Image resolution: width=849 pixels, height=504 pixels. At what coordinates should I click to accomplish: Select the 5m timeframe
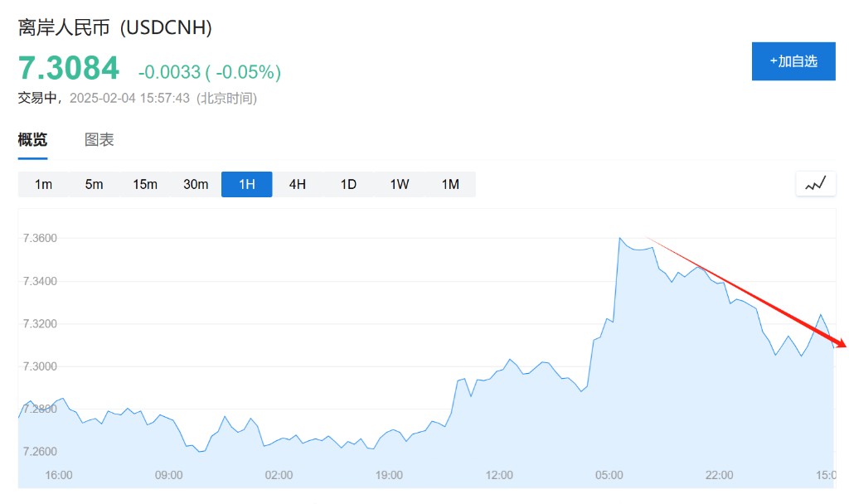click(x=94, y=184)
